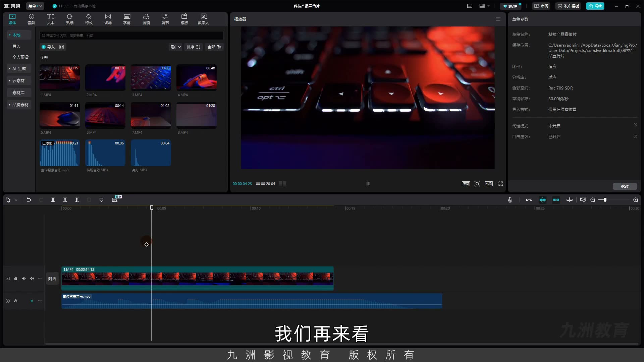Toggle preview axis button

pyautogui.click(x=570, y=200)
